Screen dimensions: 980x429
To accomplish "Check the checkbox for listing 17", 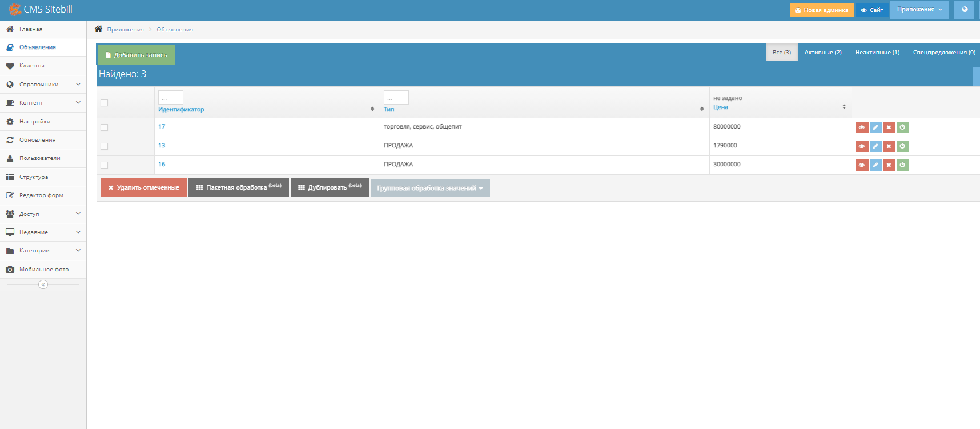I will 104,127.
